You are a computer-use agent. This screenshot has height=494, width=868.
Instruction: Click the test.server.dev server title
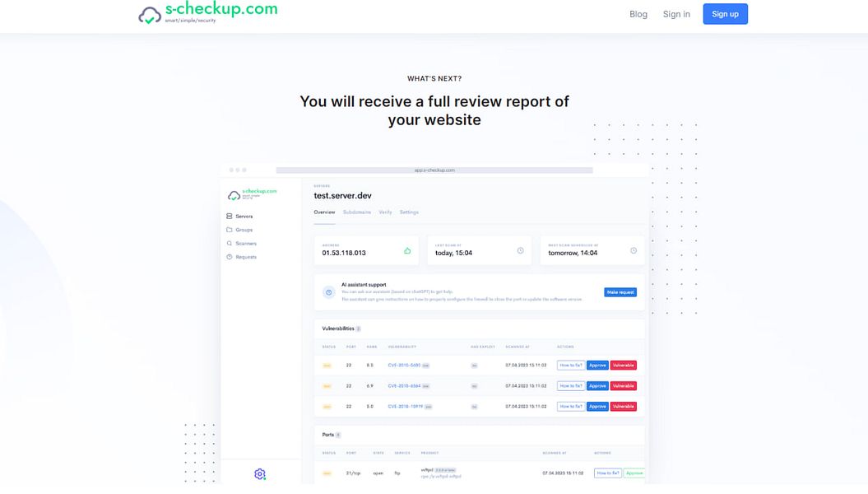pos(342,195)
